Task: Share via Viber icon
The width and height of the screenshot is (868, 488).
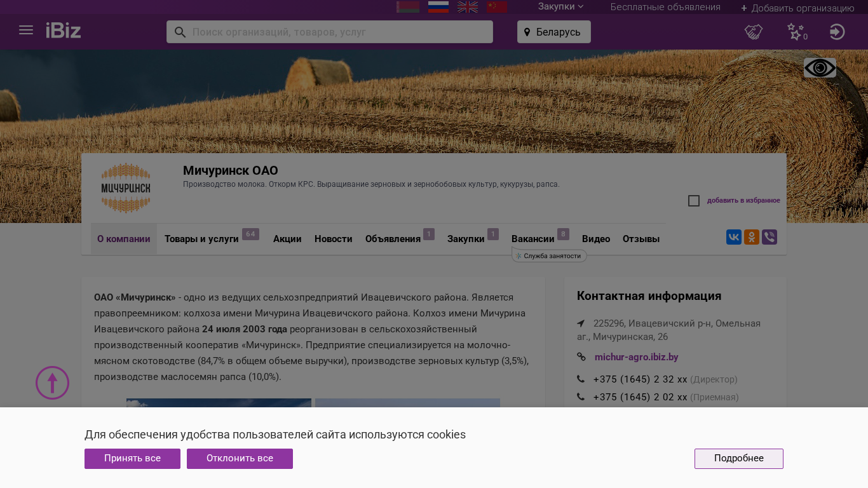Action: tap(770, 238)
